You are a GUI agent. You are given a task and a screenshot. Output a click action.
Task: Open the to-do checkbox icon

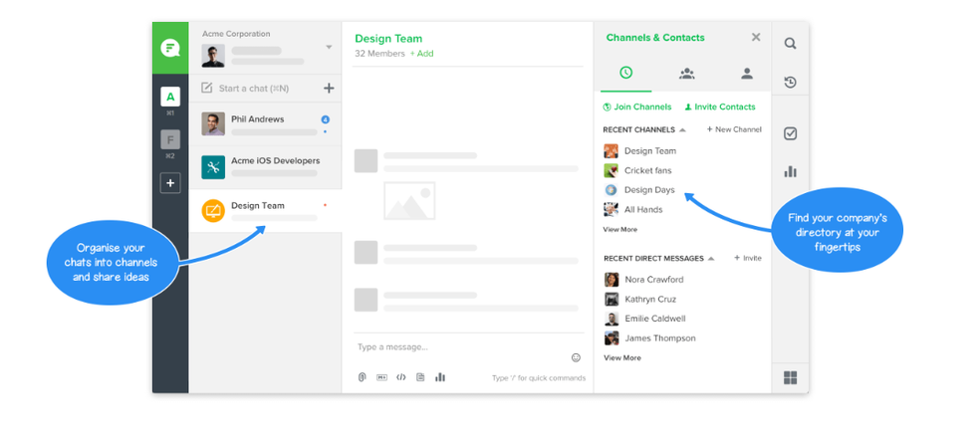click(x=790, y=133)
